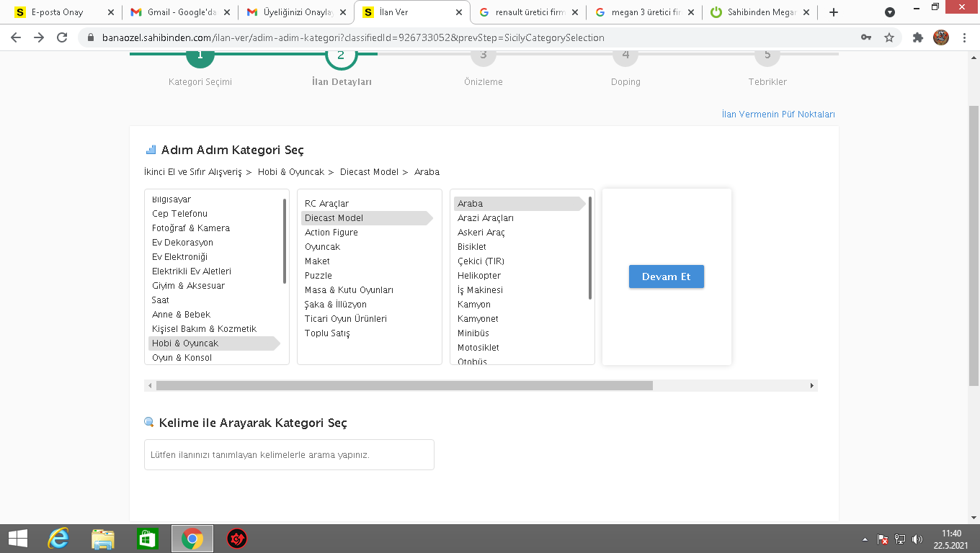Click right arrow of horizontal scrollbar
The height and width of the screenshot is (553, 980).
point(812,386)
